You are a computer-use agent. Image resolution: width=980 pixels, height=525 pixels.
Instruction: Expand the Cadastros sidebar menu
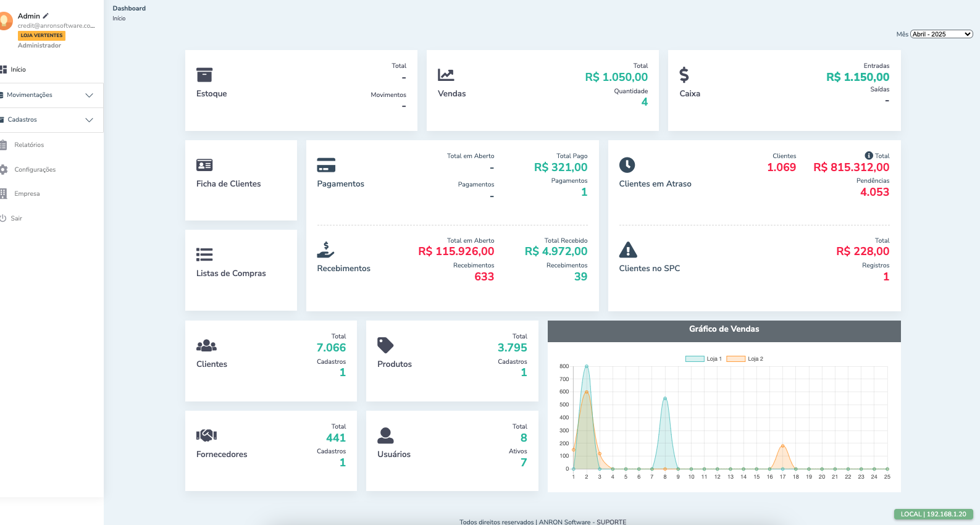[x=49, y=120]
